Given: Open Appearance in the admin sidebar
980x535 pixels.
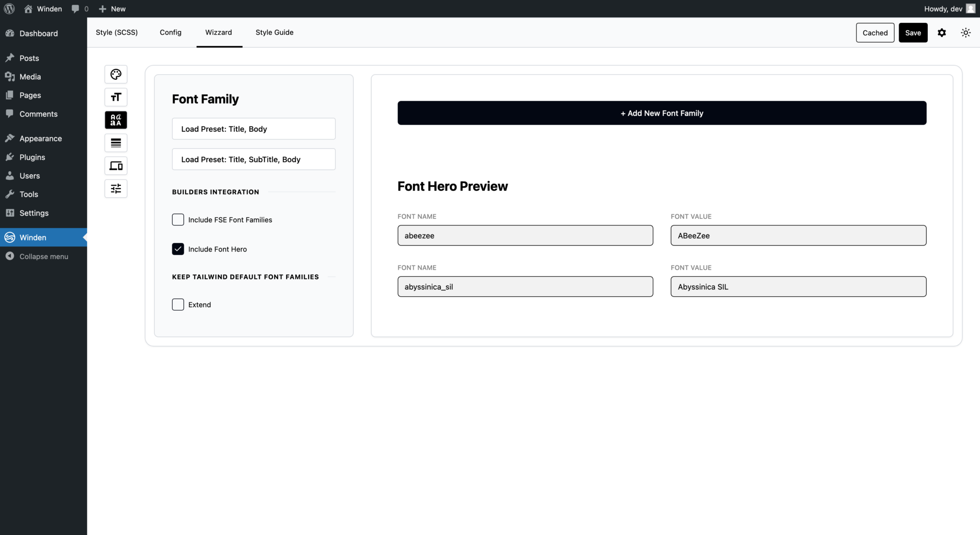Looking at the screenshot, I should (44, 138).
